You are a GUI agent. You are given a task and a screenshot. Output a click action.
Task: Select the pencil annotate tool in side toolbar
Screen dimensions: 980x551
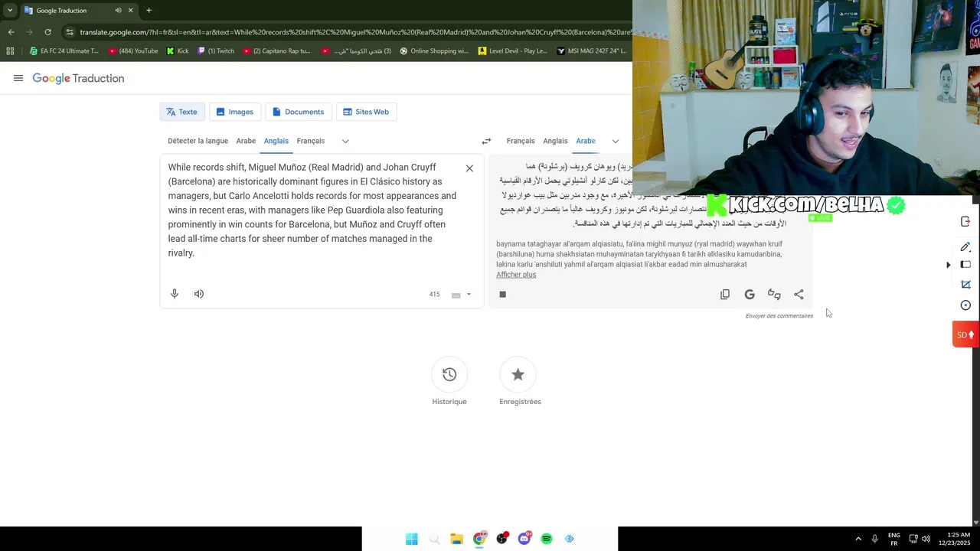pyautogui.click(x=965, y=246)
